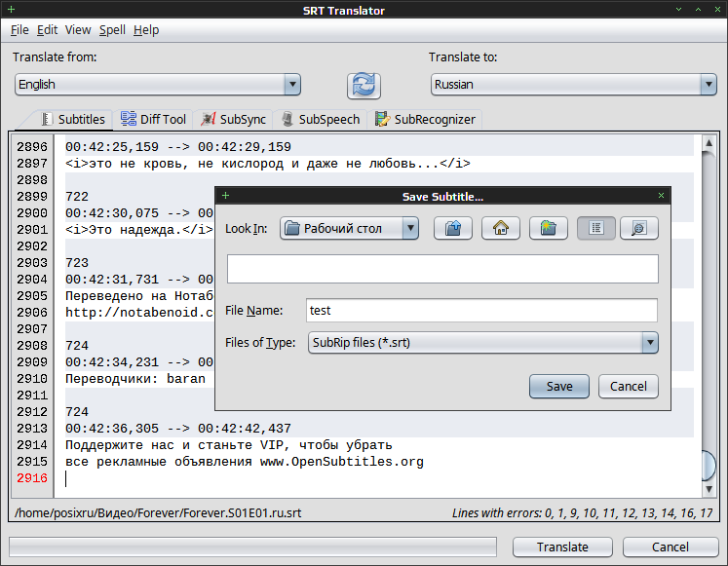Switch to the SubRecognizer tab
This screenshot has height=566, width=728.
click(x=425, y=119)
